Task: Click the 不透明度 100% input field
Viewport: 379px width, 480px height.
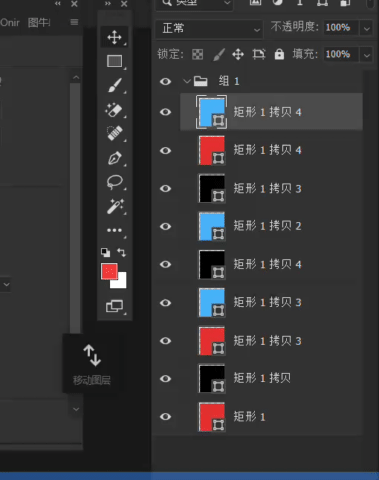Action: click(341, 27)
